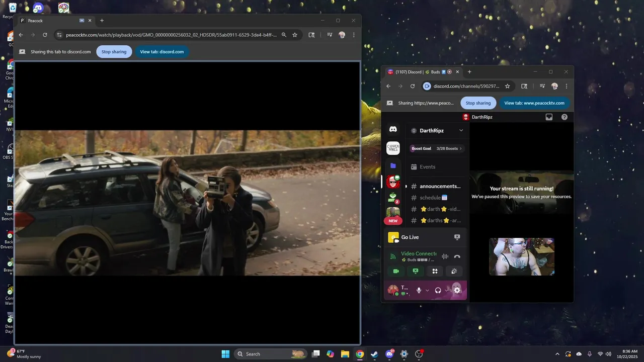This screenshot has height=362, width=644.
Task: Open the schedule channel
Action: pos(437,198)
